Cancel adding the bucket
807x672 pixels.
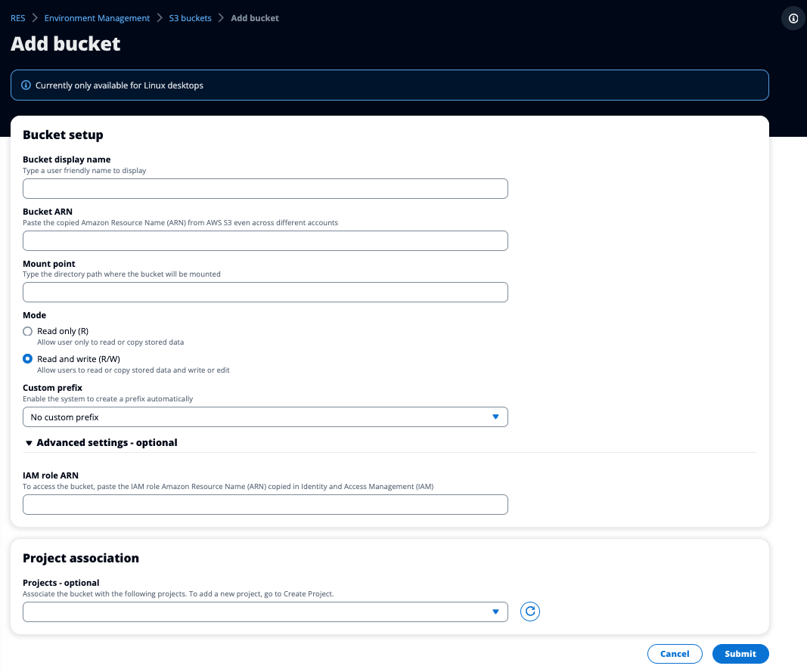[x=674, y=654]
